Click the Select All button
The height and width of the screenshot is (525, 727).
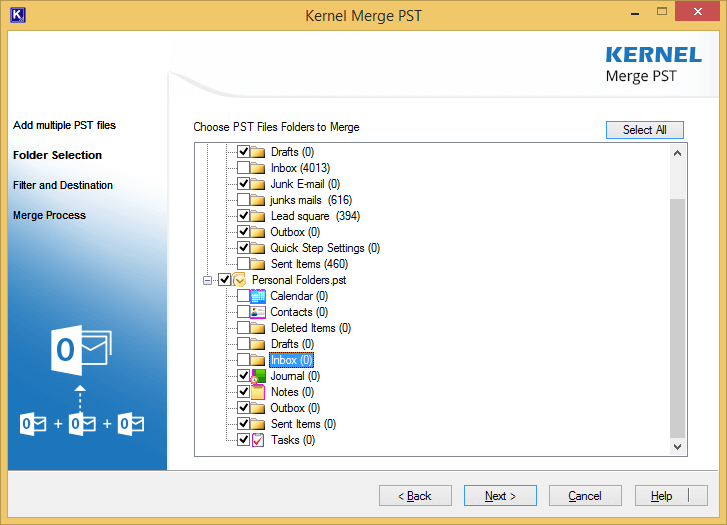tap(644, 130)
